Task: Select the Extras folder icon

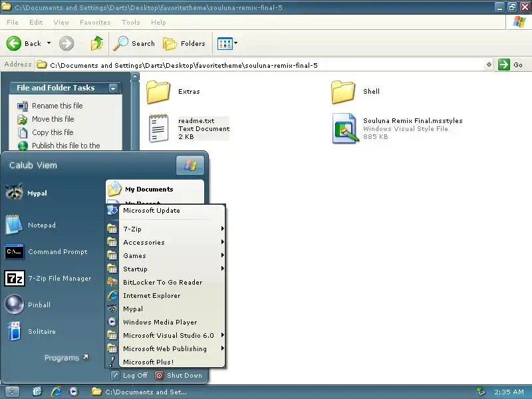Action: tap(158, 92)
